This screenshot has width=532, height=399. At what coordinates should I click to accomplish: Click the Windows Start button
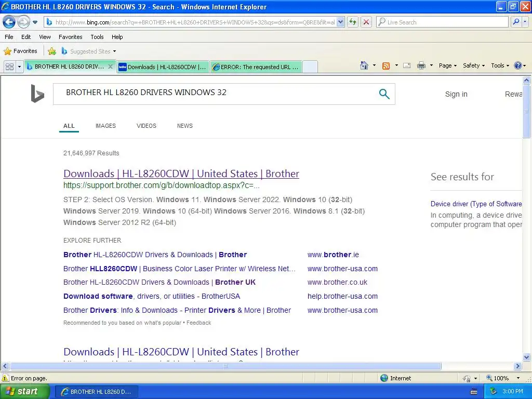pos(25,392)
